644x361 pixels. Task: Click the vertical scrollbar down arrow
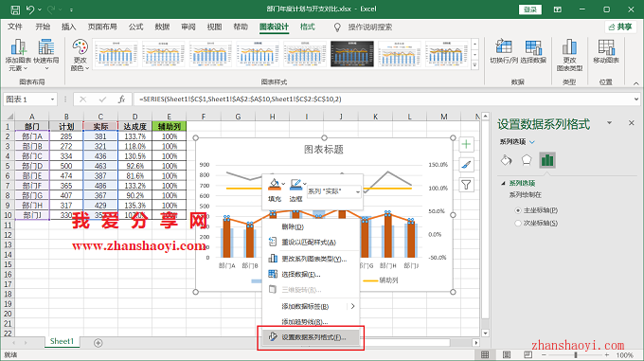(485, 334)
